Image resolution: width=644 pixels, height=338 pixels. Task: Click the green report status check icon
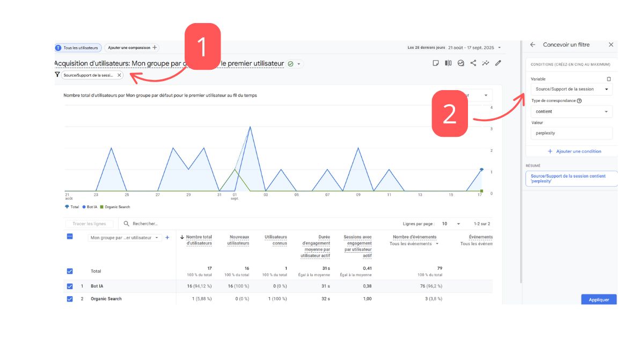click(x=290, y=64)
